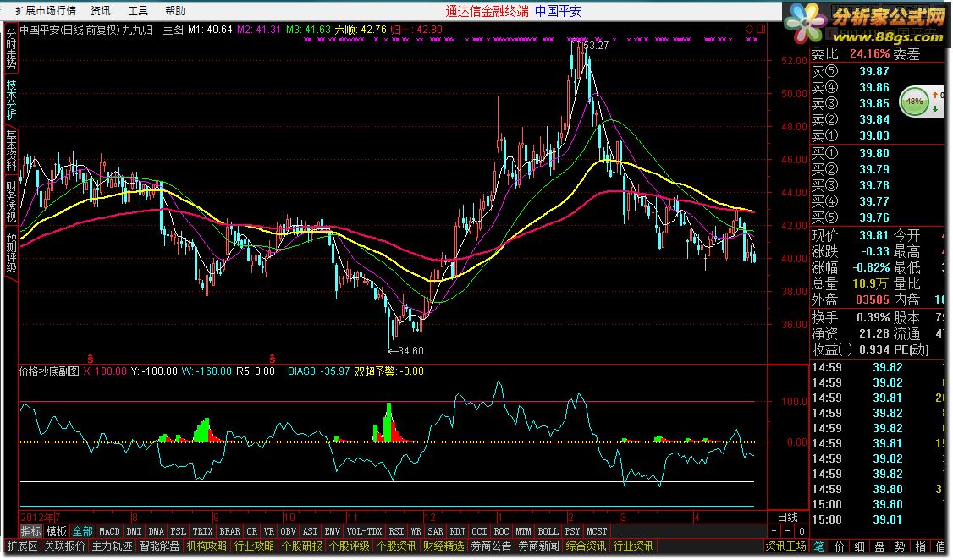
Task: Switch to 技术分析 sidebar tab
Action: click(x=11, y=100)
